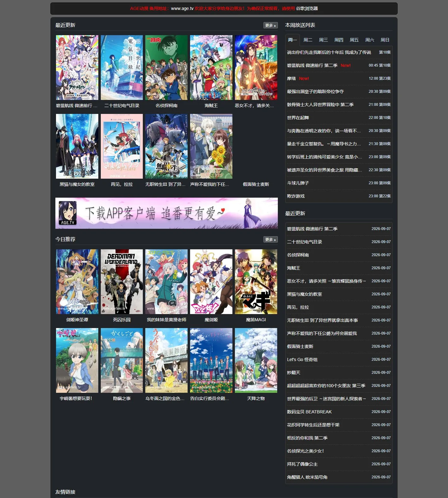Open 我的妹妹是黄漫老师 poster thumbnail
The width and height of the screenshot is (448, 498).
pyautogui.click(x=166, y=282)
